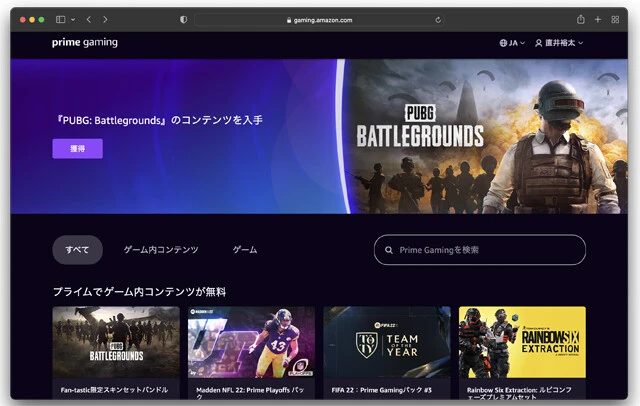Open the Safari share menu
640x406 pixels.
pyautogui.click(x=580, y=19)
